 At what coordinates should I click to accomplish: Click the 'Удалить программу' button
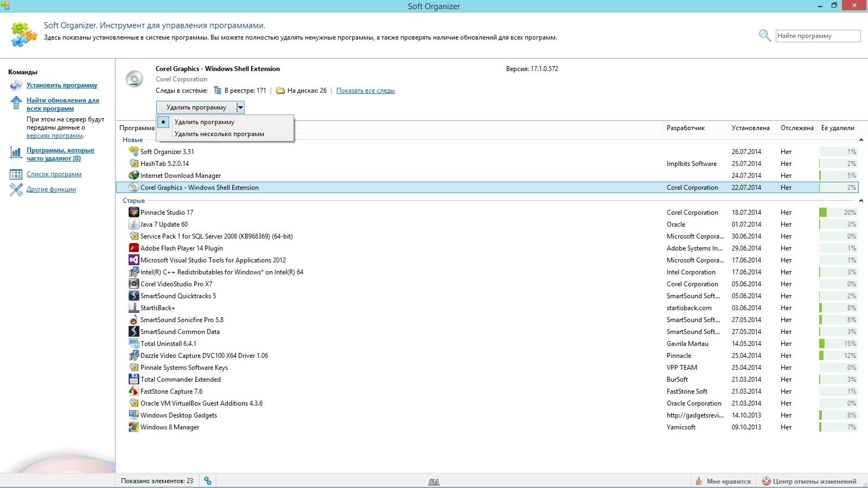(x=196, y=107)
